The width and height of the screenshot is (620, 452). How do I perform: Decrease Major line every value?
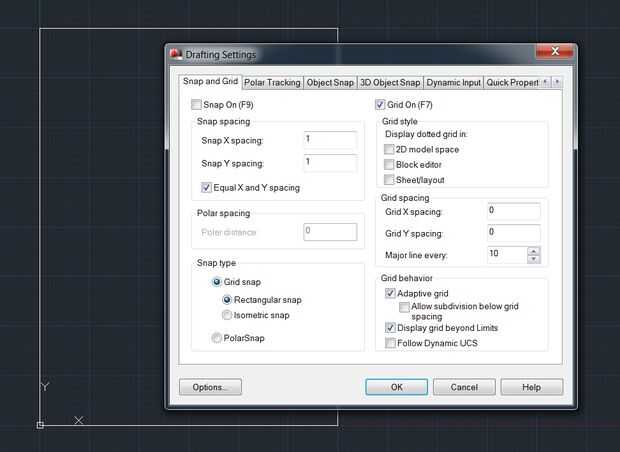coord(533,259)
